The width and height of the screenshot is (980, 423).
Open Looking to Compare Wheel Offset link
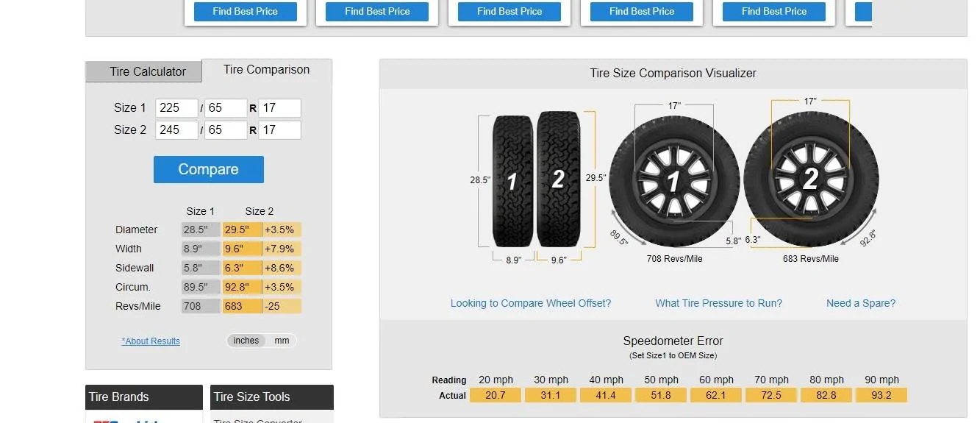pos(530,303)
